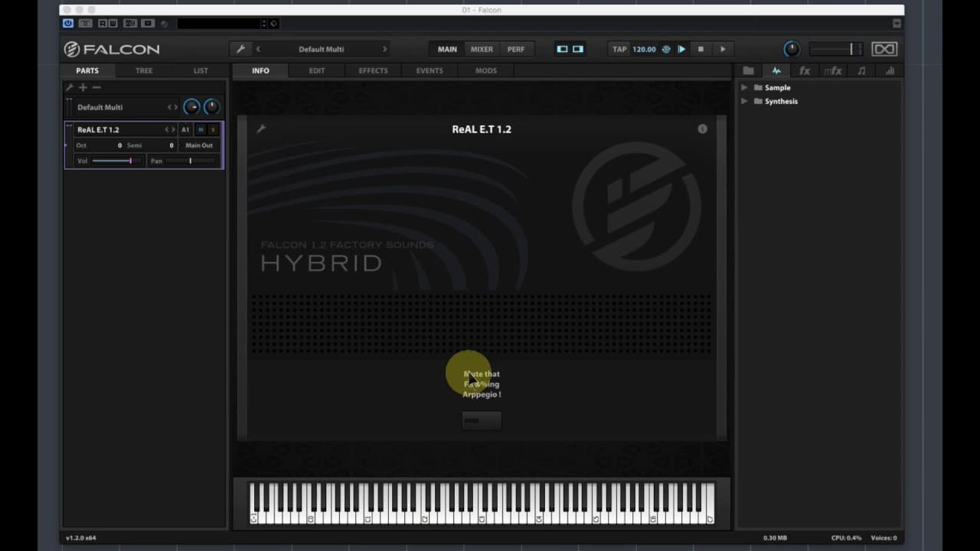Open wrench menu in info panel

pyautogui.click(x=261, y=129)
